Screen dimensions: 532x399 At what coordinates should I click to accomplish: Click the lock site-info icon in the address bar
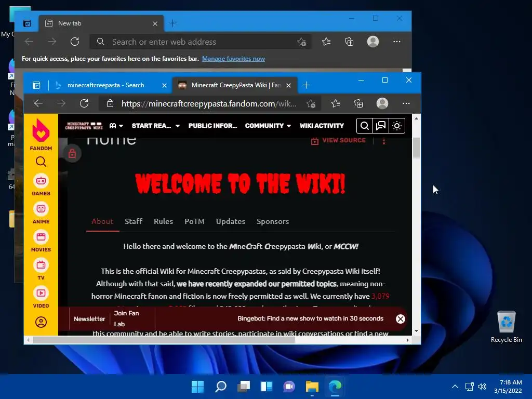(x=110, y=103)
